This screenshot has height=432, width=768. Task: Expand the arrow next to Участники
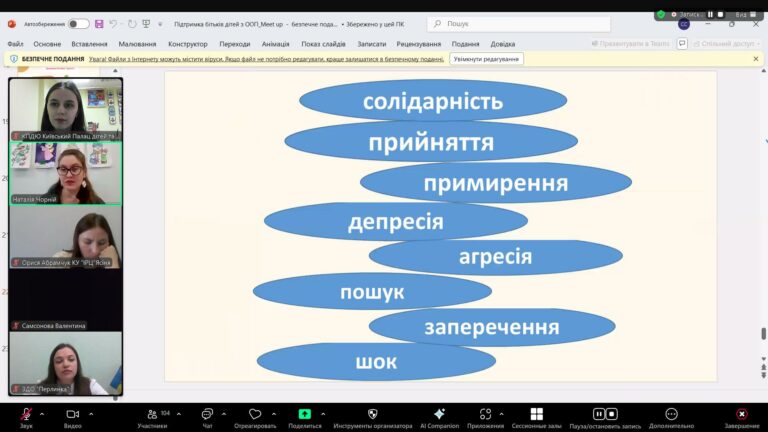(176, 413)
